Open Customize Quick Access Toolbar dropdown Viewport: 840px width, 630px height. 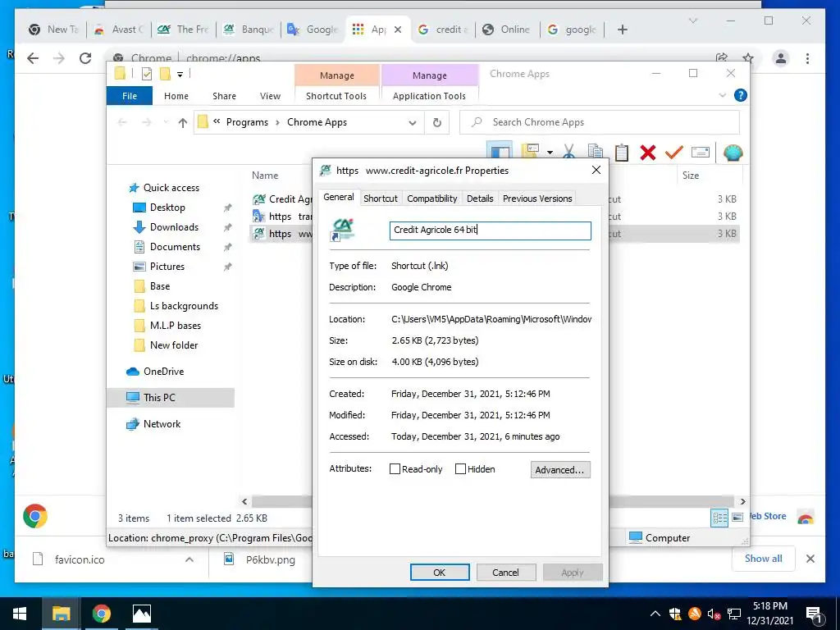(x=180, y=75)
